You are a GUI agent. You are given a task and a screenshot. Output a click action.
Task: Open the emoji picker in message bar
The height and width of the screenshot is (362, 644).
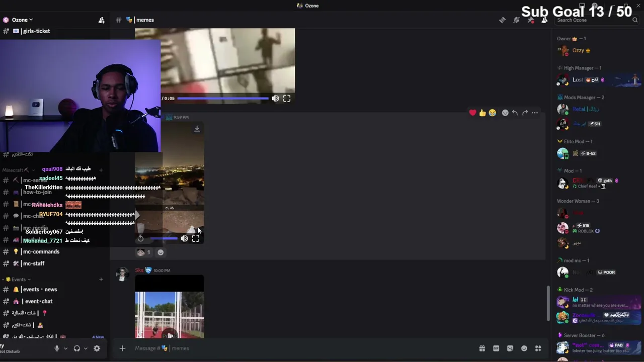524,348
